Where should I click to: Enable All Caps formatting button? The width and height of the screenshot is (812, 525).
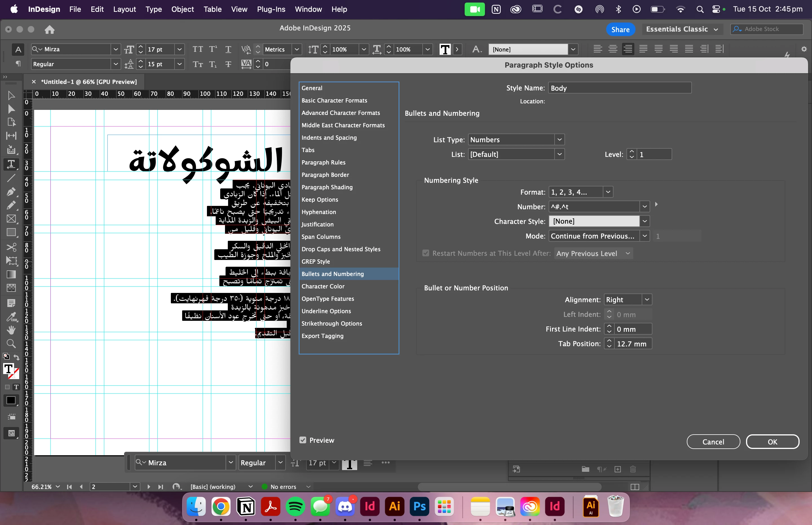(198, 50)
